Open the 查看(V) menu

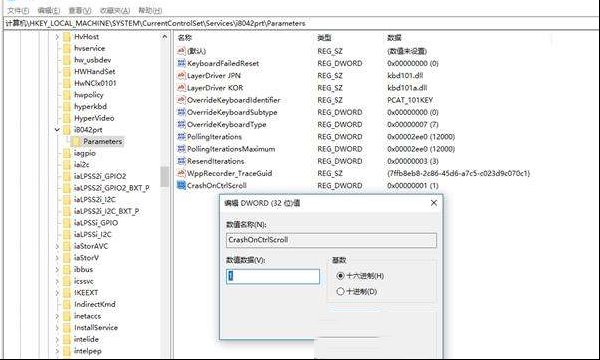coord(80,10)
